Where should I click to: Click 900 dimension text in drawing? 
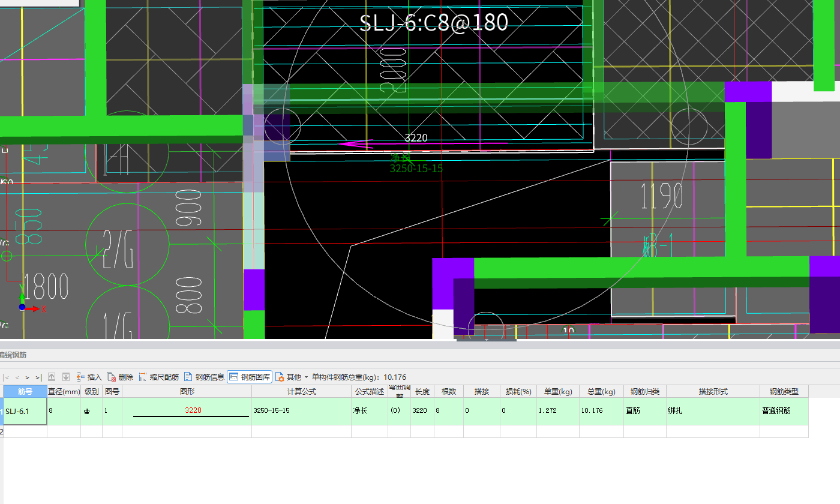(x=188, y=208)
